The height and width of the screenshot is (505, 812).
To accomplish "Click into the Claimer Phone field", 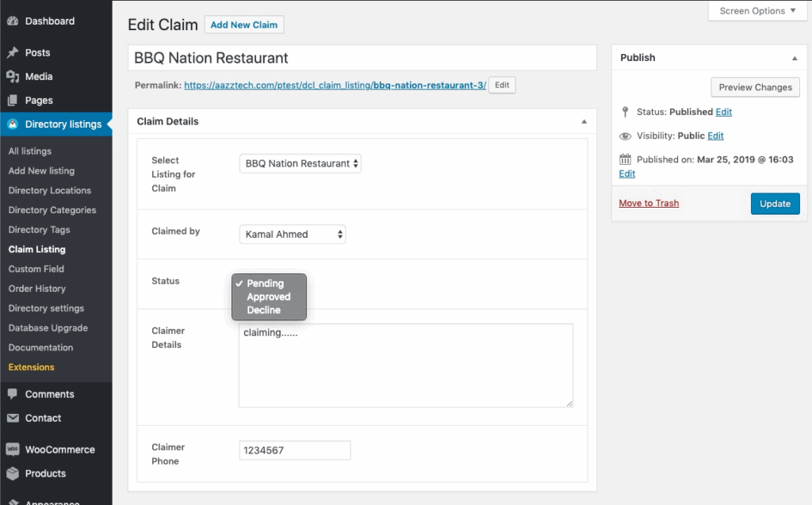I will tap(294, 450).
